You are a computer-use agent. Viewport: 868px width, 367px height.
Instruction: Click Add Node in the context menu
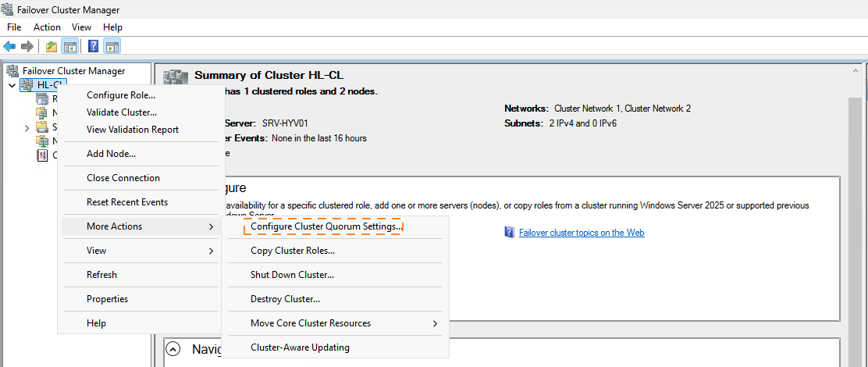point(111,154)
